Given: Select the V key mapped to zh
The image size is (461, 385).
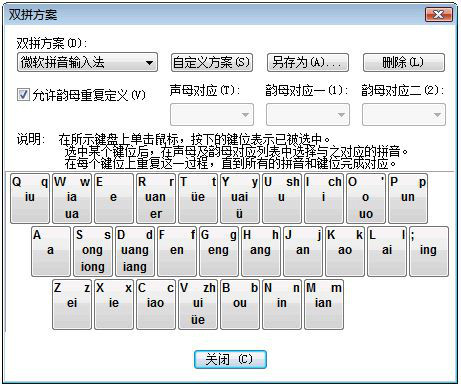Looking at the screenshot, I should 198,304.
